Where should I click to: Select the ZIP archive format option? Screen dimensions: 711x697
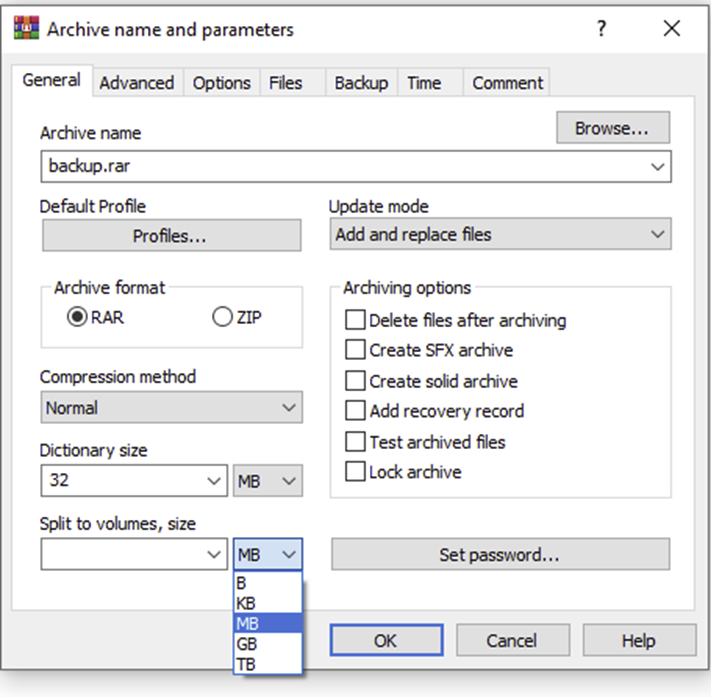coord(222,318)
